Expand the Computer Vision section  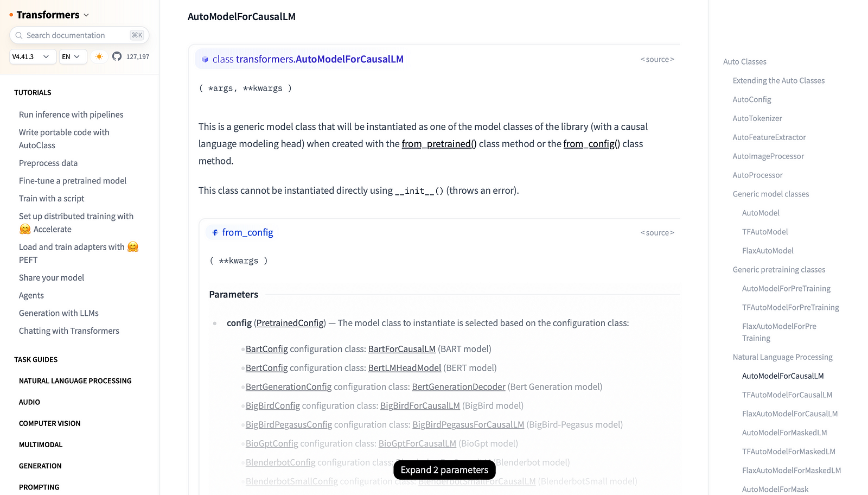tap(49, 423)
